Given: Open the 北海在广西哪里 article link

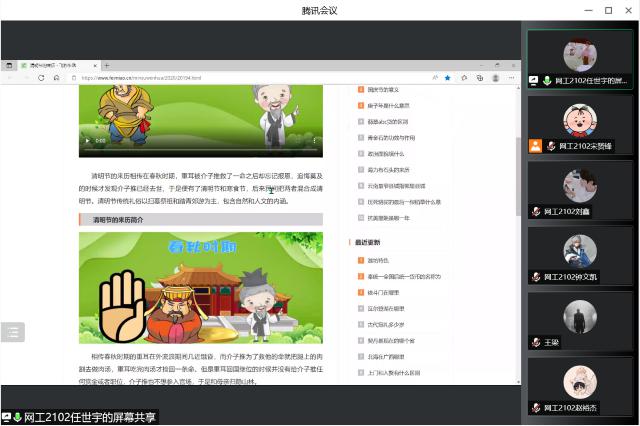Looking at the screenshot, I should pos(386,357).
